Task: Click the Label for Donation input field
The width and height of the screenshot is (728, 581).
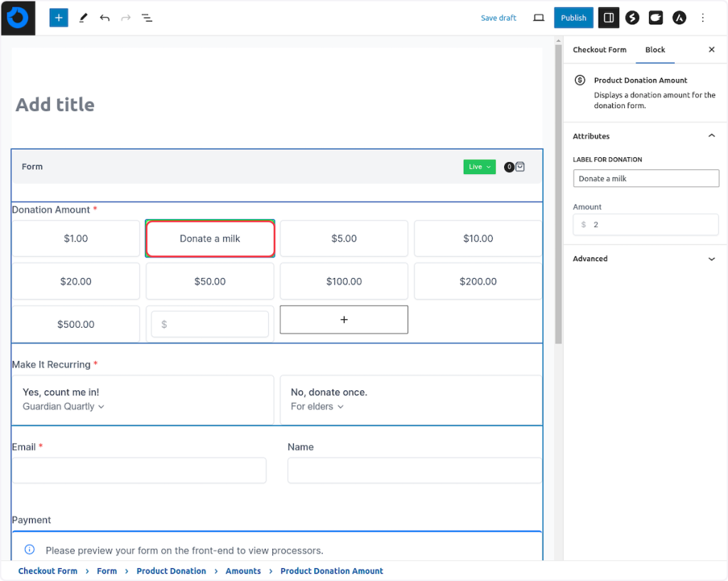Action: pos(646,178)
